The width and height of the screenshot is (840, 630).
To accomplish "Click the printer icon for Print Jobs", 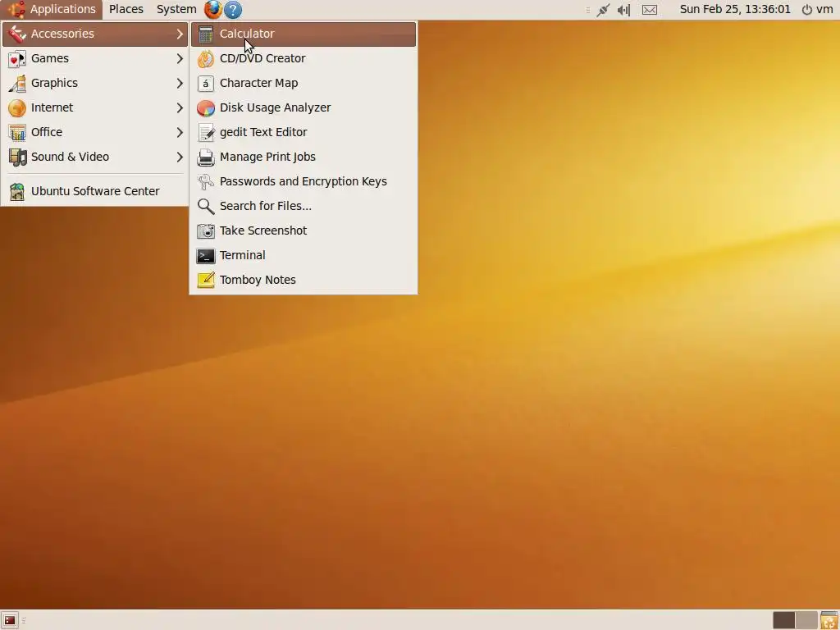I will click(x=206, y=157).
